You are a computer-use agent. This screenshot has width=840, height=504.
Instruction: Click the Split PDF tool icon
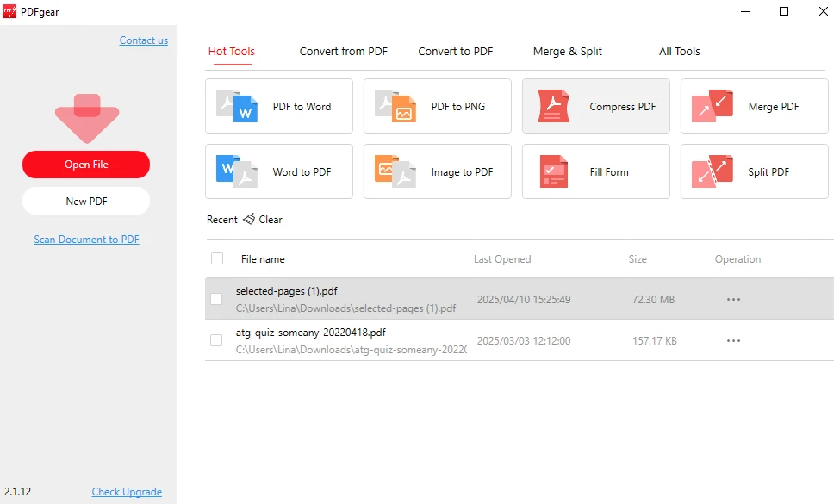(x=712, y=171)
